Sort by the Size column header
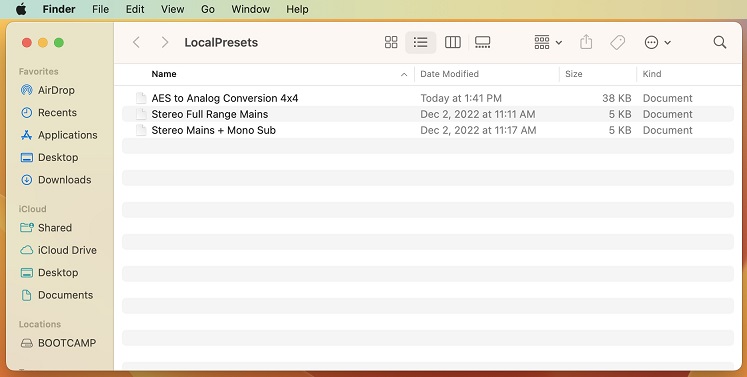 coord(574,74)
